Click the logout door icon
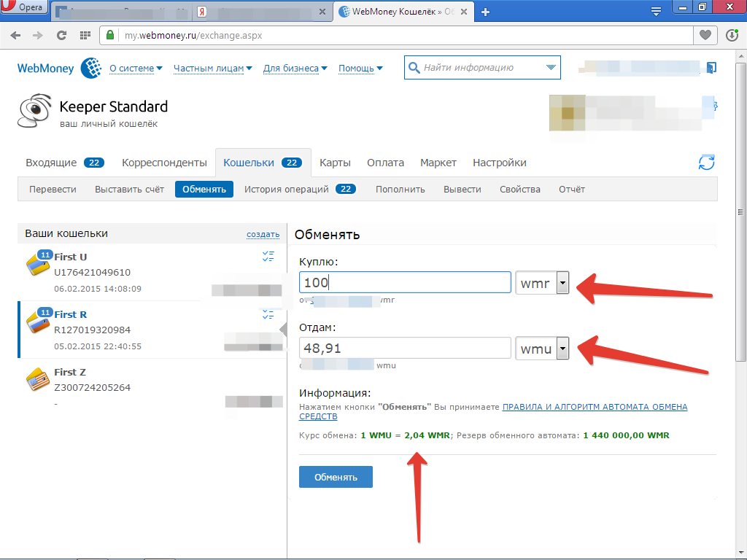 pos(711,68)
